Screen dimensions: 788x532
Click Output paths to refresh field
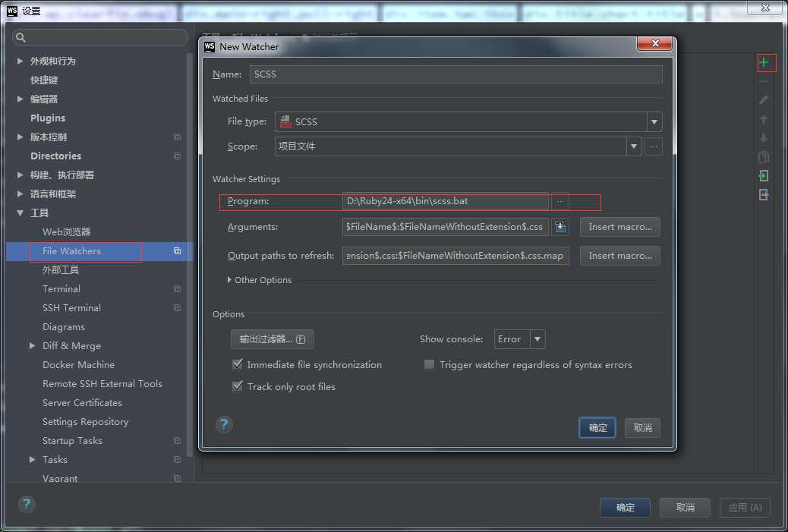[455, 256]
